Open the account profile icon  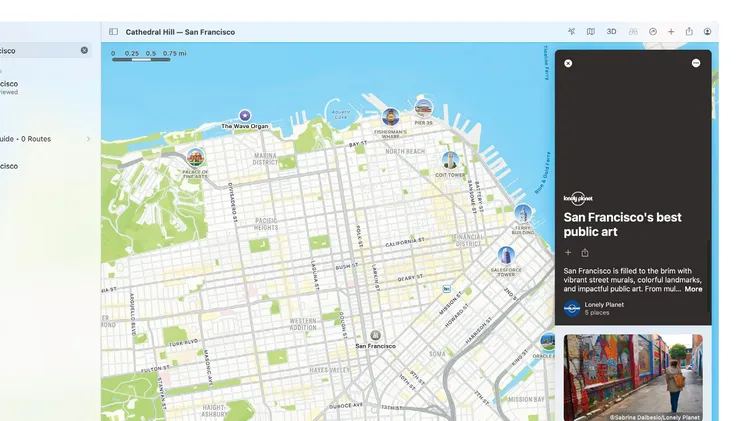click(707, 32)
